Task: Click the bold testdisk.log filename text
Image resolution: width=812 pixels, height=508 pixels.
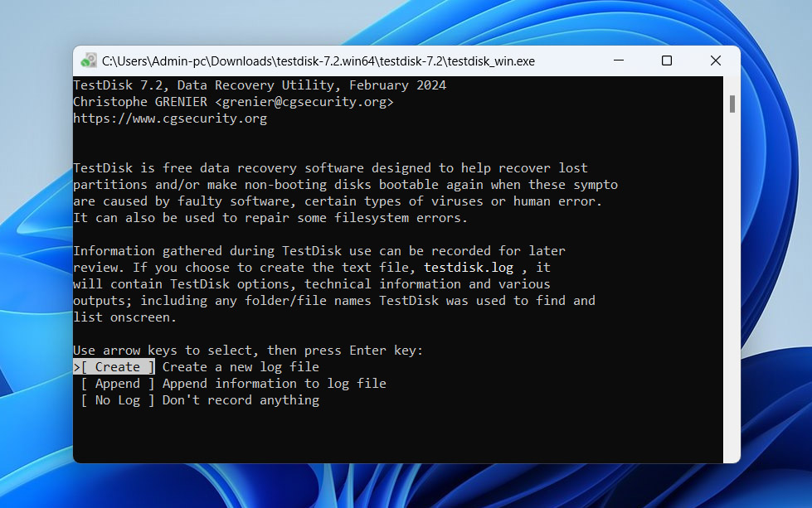Action: [x=469, y=268]
